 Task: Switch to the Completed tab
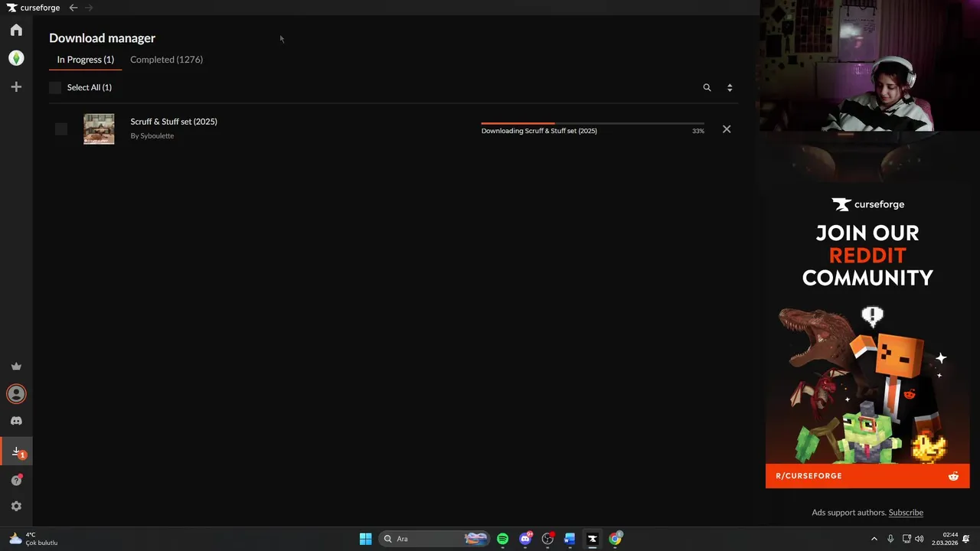166,60
